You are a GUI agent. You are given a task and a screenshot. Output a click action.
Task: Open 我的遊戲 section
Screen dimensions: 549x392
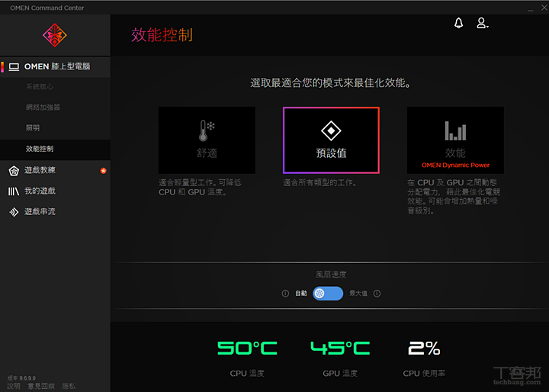click(55, 191)
